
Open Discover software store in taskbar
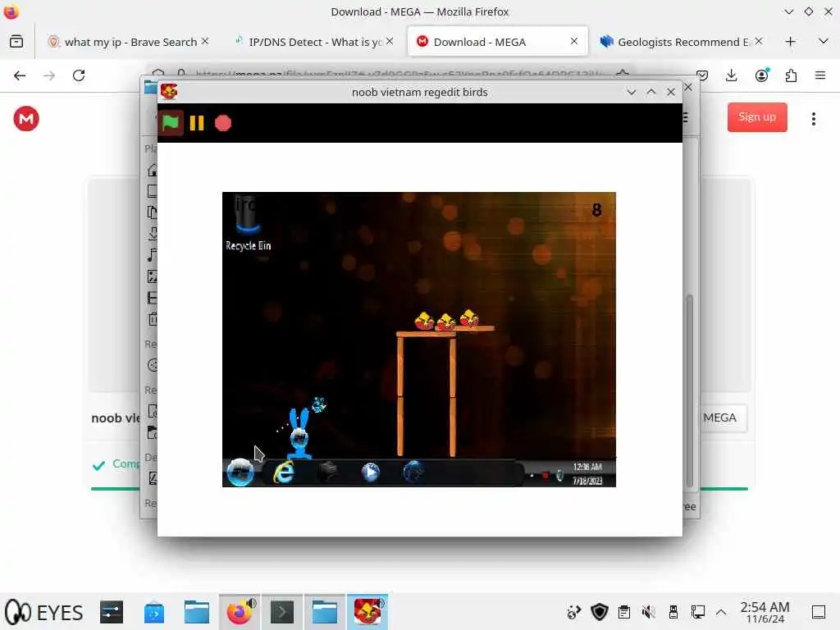153,612
